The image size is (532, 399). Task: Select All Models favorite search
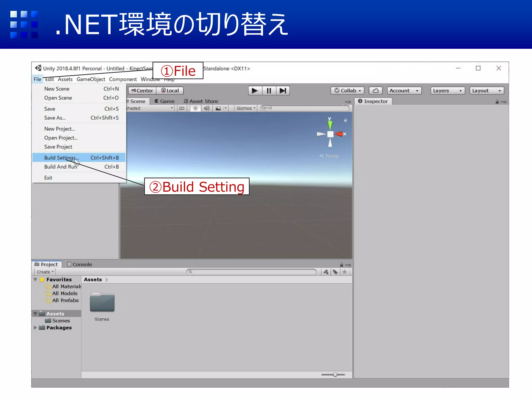[61, 293]
